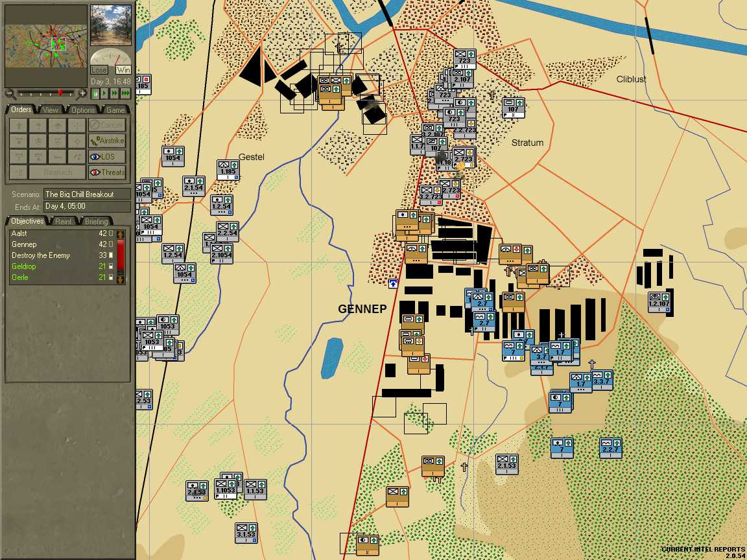
Task: Select brown artillery unit at map bottom edge
Action: click(x=368, y=544)
